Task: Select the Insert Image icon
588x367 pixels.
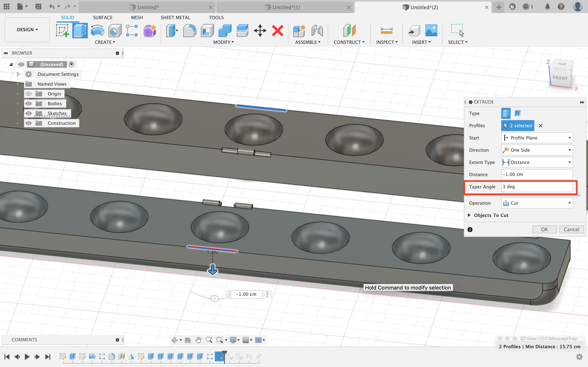Action: [431, 30]
